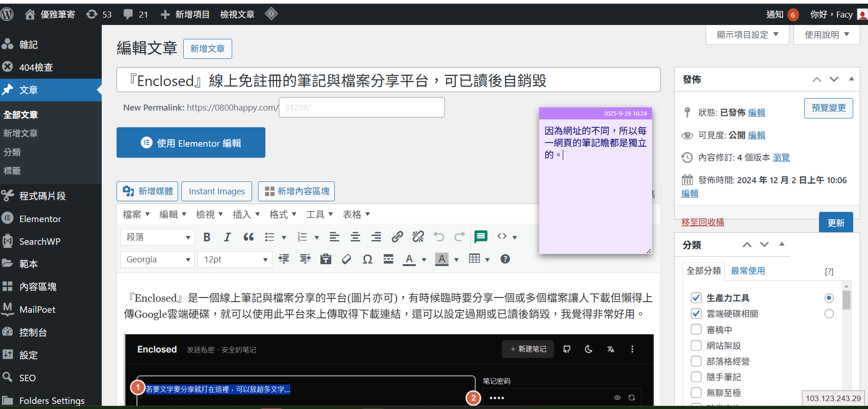
Task: Click the diamond icon in admin bar
Action: click(x=271, y=14)
